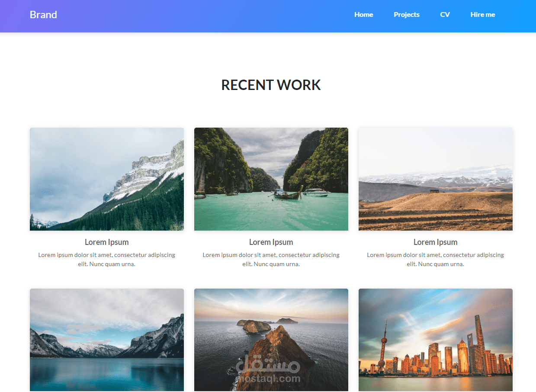Click the RECENT WORK heading
Viewport: 536px width, 392px height.
click(271, 85)
